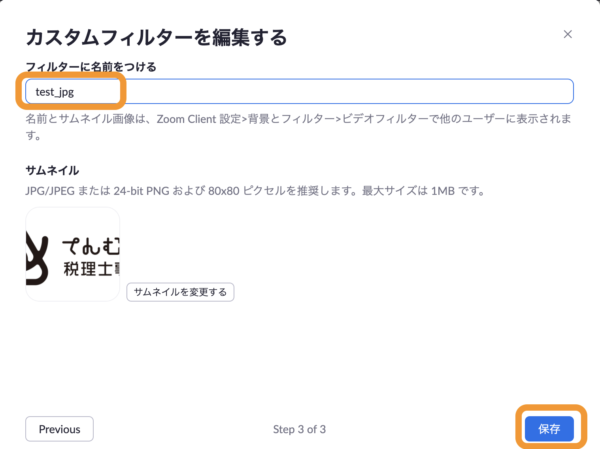Click the 税理士 text inside the thumbnail

(x=90, y=268)
